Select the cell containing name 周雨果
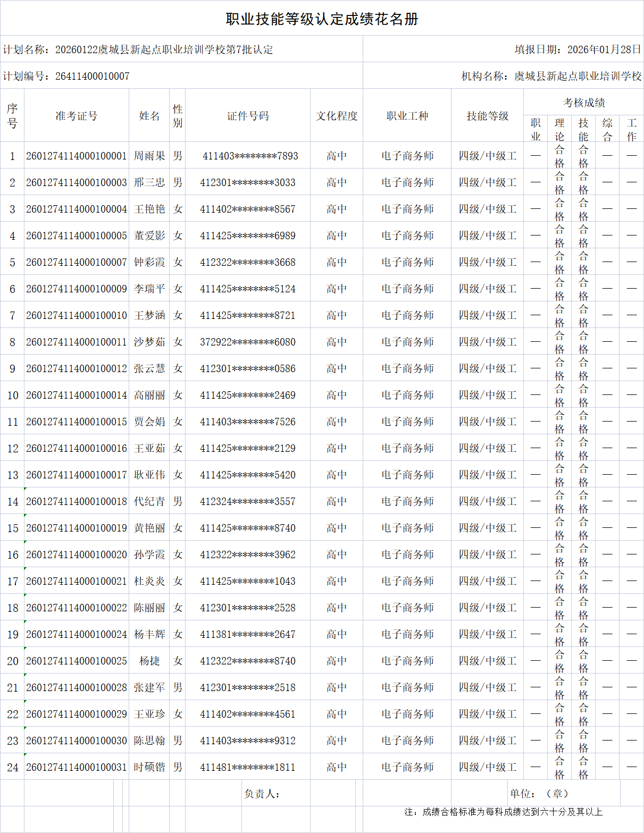 [x=150, y=155]
